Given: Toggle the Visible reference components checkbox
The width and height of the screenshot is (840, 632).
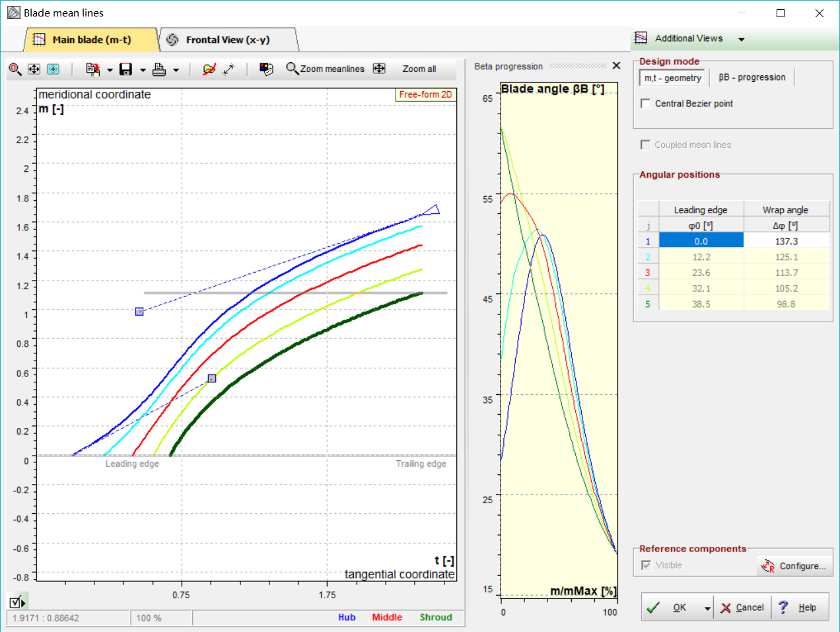Looking at the screenshot, I should (646, 565).
